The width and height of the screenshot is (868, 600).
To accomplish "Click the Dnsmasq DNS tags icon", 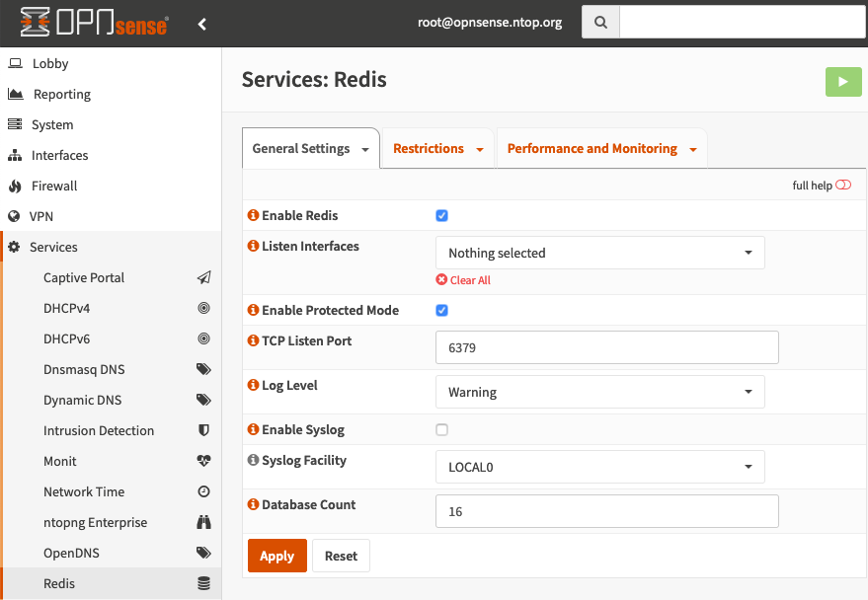I will point(203,369).
